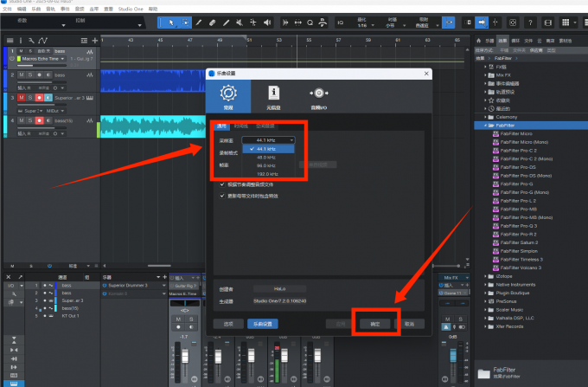Open the 文件 menu in menu bar
588x387 pixels.
pyautogui.click(x=7, y=9)
